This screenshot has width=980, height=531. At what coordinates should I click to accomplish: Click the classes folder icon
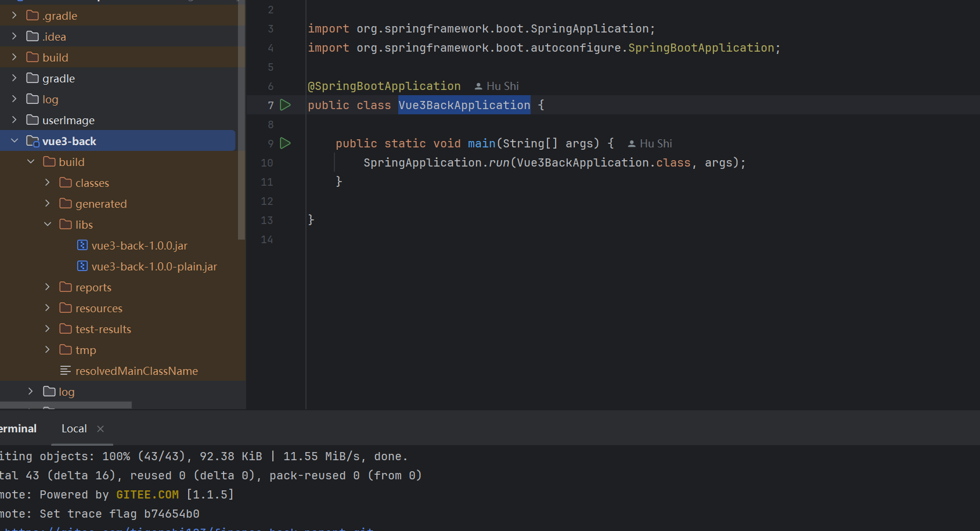[66, 183]
